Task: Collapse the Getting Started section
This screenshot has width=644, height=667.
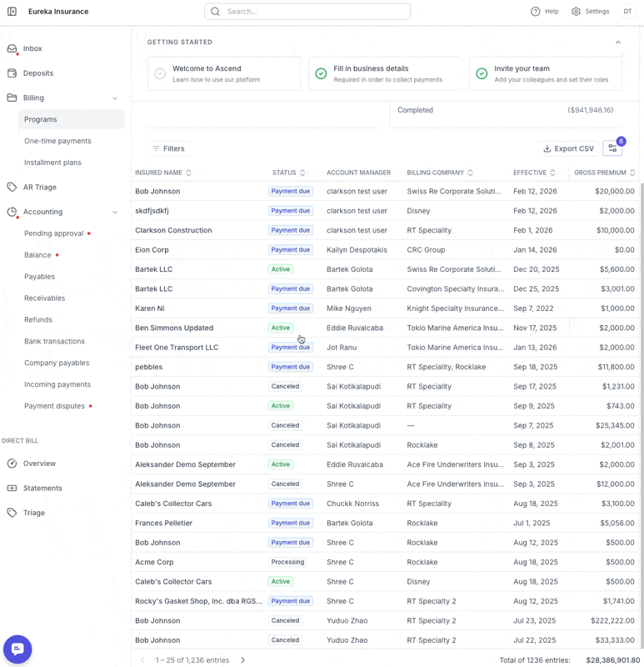Action: [x=618, y=43]
